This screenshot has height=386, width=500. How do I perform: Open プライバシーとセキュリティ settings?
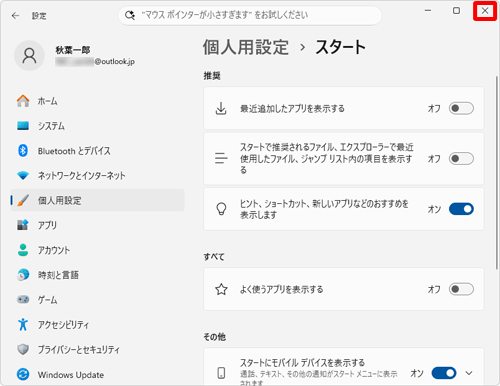[98, 349]
